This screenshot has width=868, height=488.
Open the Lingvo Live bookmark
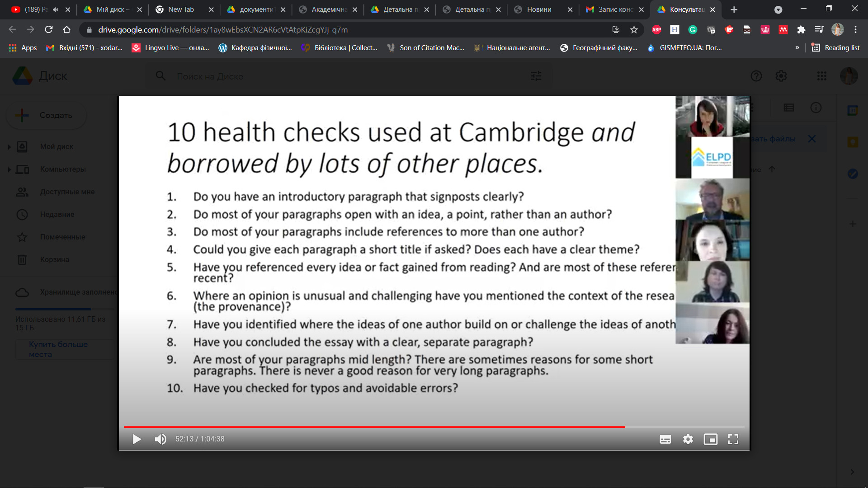tap(170, 47)
